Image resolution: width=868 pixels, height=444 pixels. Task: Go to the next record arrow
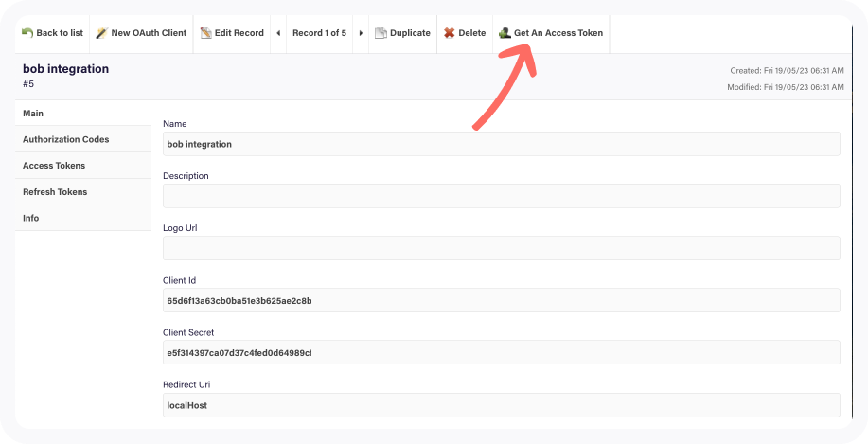tap(361, 33)
